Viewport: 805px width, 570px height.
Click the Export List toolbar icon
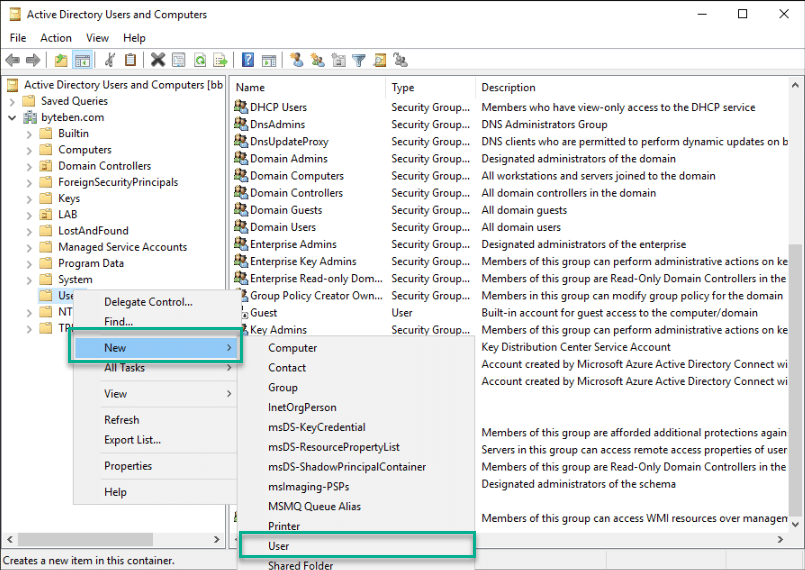point(220,60)
